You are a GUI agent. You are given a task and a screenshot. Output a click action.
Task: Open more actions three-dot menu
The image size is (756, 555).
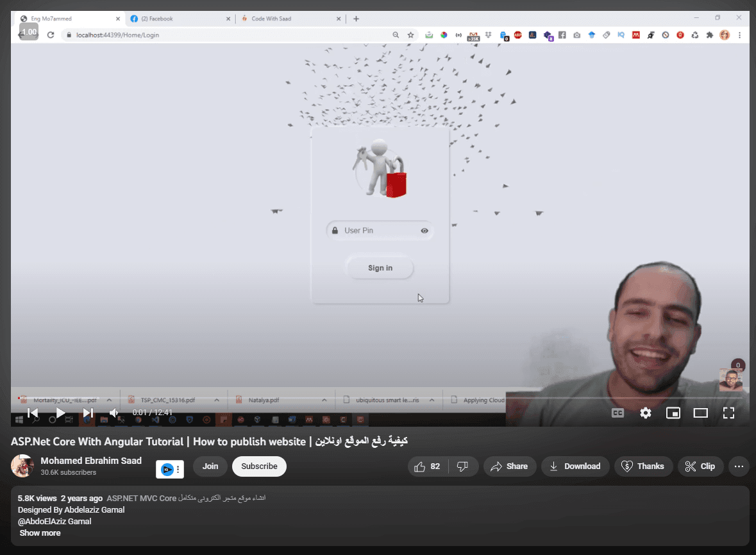(739, 466)
